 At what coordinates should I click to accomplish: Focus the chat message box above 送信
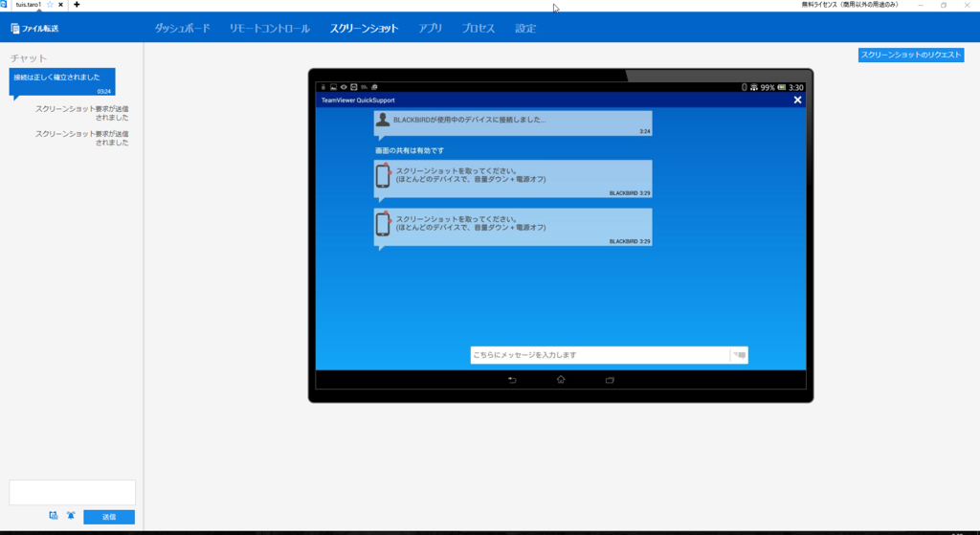(x=72, y=493)
